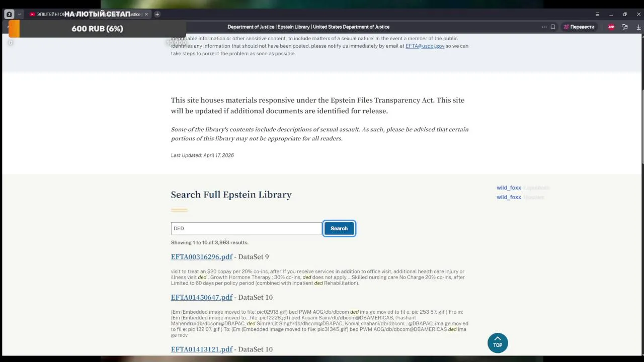Click the НА ЛЮТЫЙ СЕТАП overlay title
Image resolution: width=644 pixels, height=362 pixels.
pos(97,14)
